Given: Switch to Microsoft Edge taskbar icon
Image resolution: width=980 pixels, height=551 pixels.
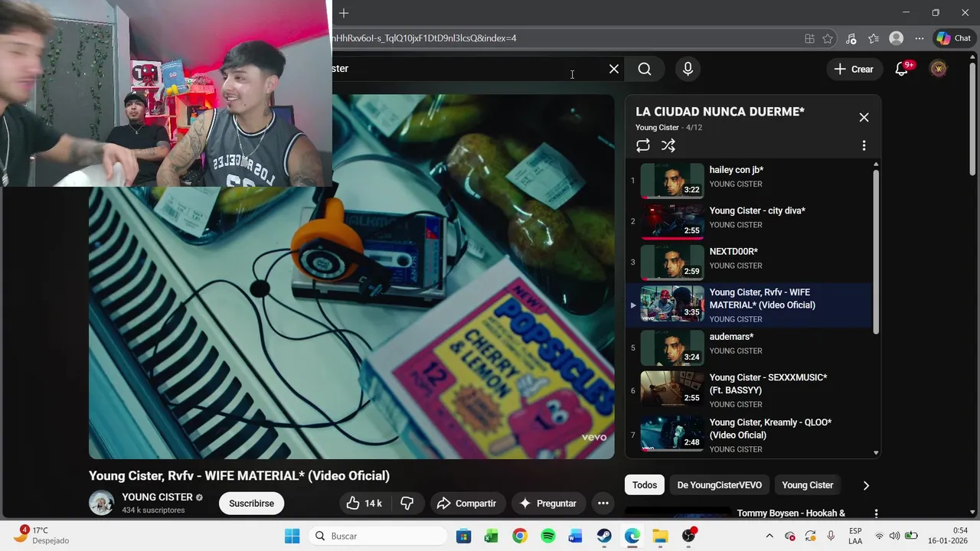Looking at the screenshot, I should point(632,536).
